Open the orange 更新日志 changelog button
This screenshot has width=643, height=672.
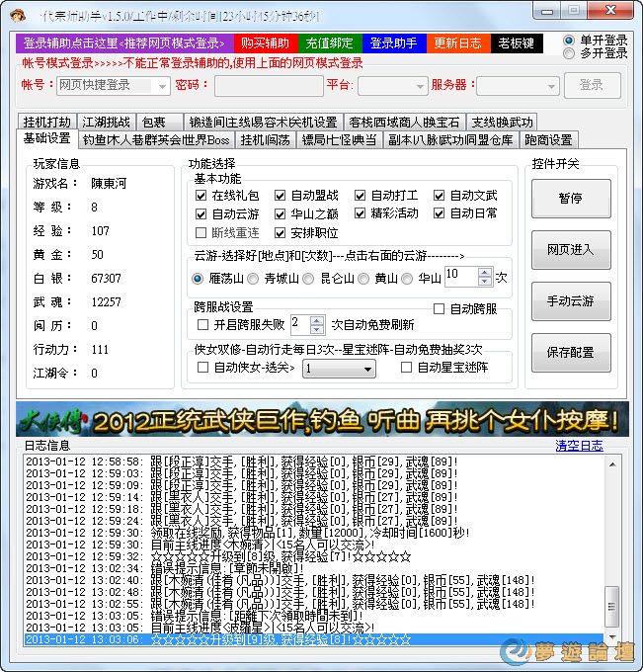pos(457,43)
